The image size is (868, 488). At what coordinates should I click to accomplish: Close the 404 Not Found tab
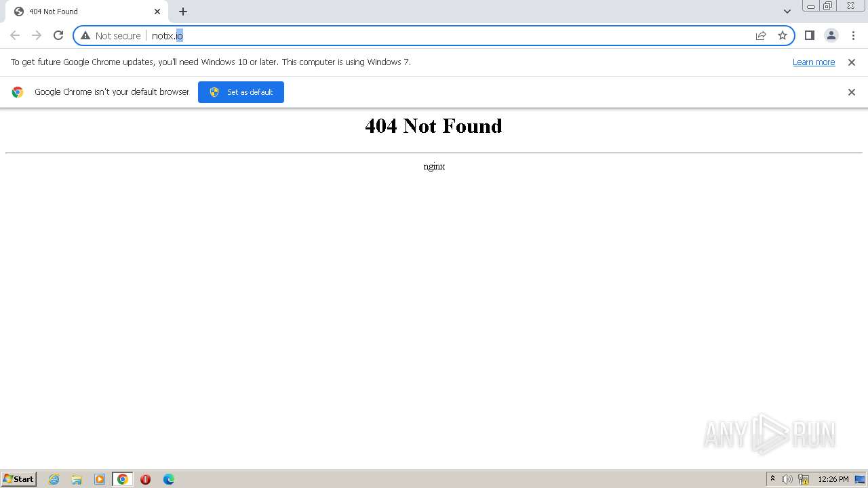point(157,12)
